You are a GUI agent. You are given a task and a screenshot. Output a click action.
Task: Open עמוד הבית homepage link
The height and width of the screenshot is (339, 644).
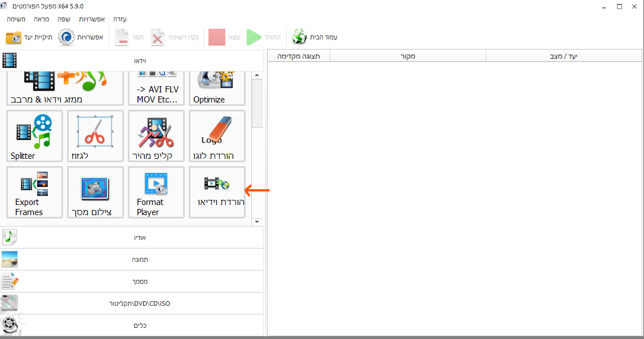click(314, 37)
